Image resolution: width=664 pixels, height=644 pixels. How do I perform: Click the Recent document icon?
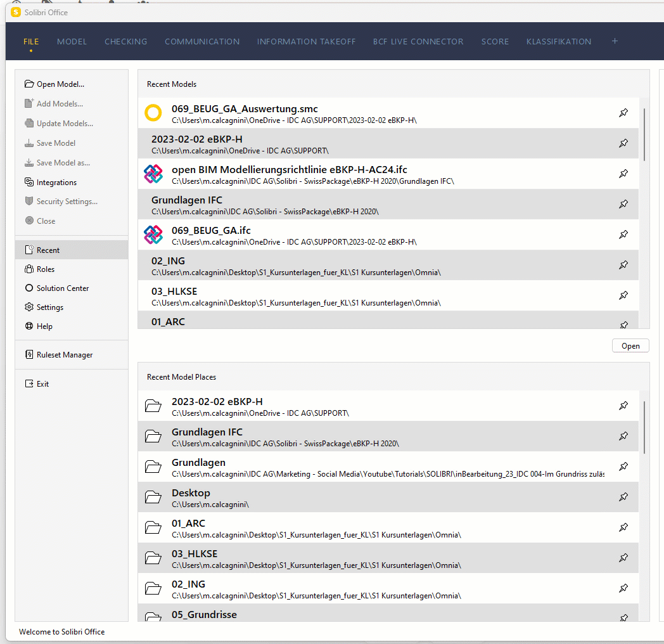pos(29,250)
